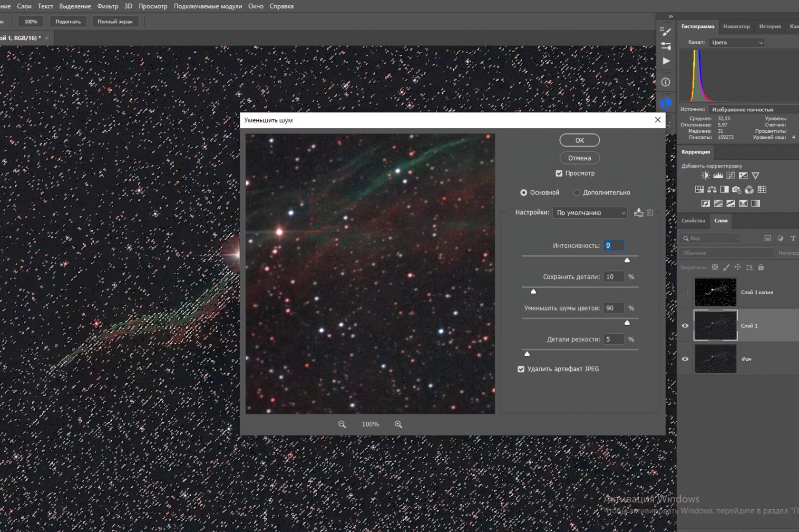The height and width of the screenshot is (532, 799).
Task: Lock layer position with move icon
Action: tap(738, 267)
